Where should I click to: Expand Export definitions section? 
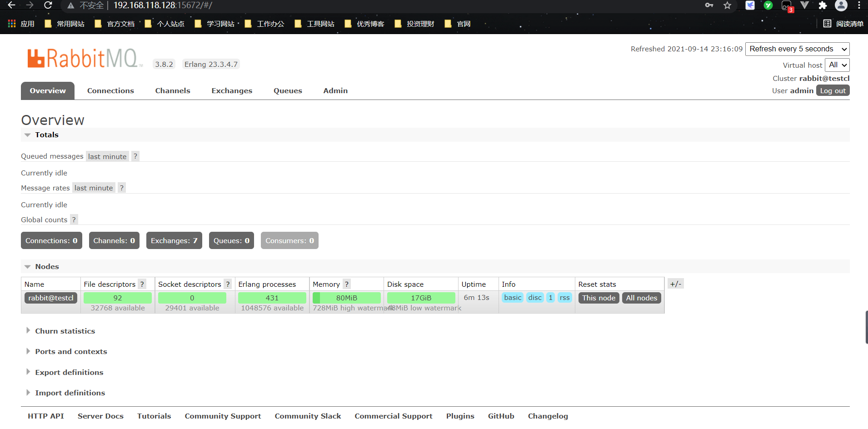coord(65,372)
